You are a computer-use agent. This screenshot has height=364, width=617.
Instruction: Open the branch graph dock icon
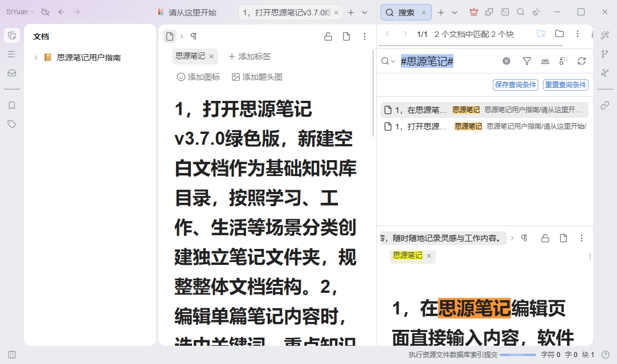605,54
